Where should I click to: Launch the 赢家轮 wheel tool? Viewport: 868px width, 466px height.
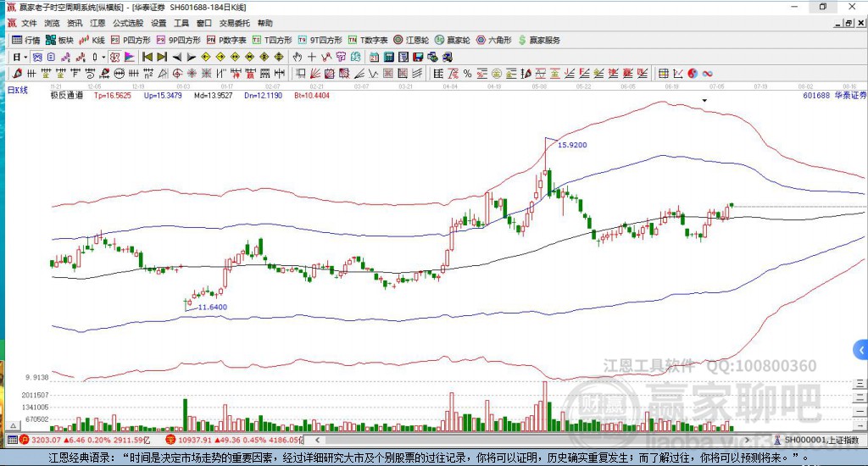click(453, 40)
